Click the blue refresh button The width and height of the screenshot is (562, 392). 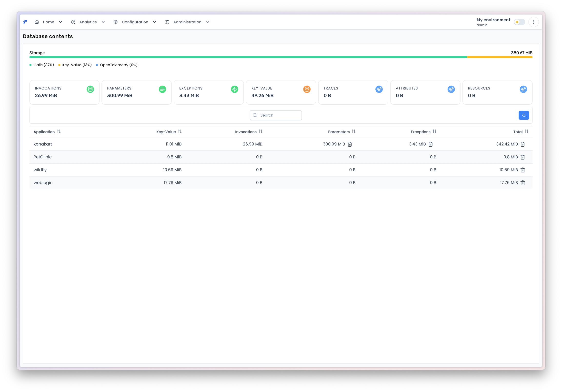[x=523, y=115]
